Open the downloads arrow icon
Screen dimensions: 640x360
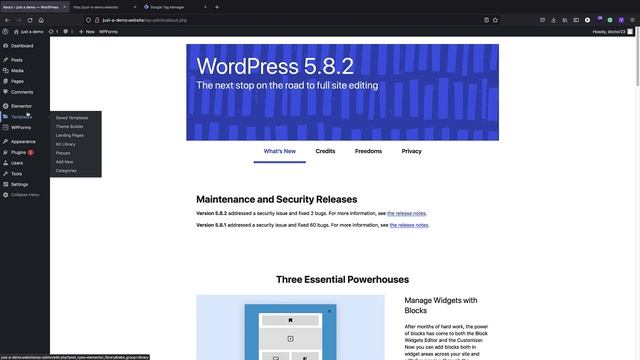pyautogui.click(x=553, y=20)
